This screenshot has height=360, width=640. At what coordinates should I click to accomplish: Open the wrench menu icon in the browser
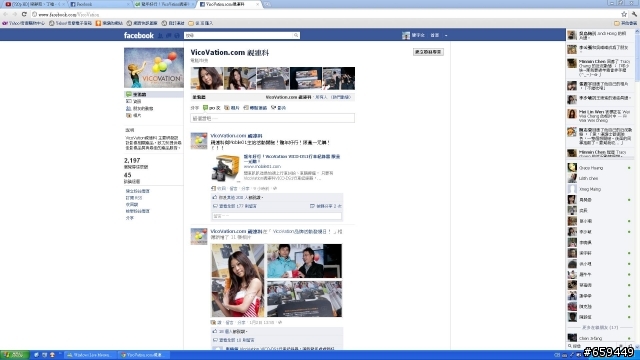coord(634,14)
